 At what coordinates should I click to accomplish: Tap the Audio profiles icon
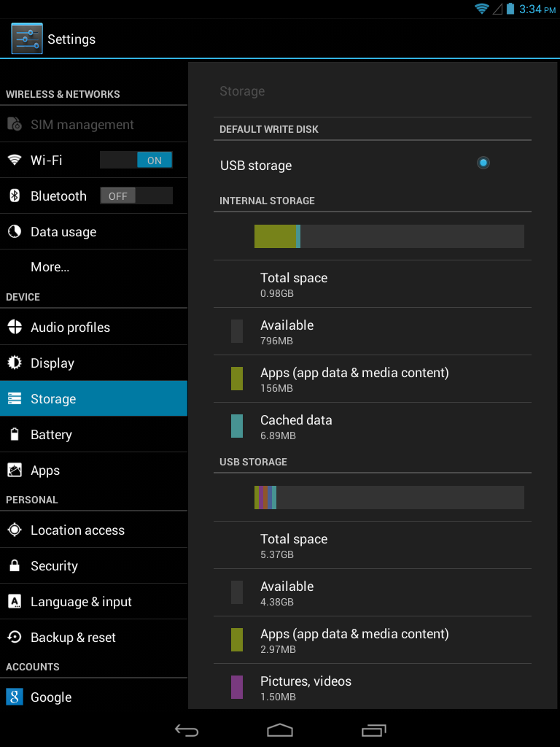click(x=15, y=328)
